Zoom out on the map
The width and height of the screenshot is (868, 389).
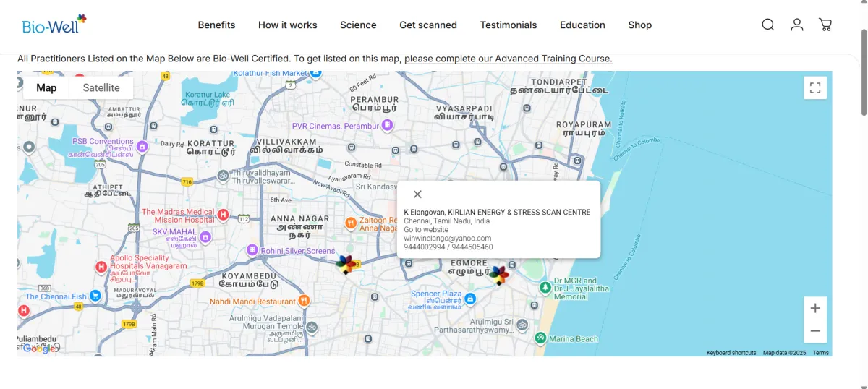(815, 331)
